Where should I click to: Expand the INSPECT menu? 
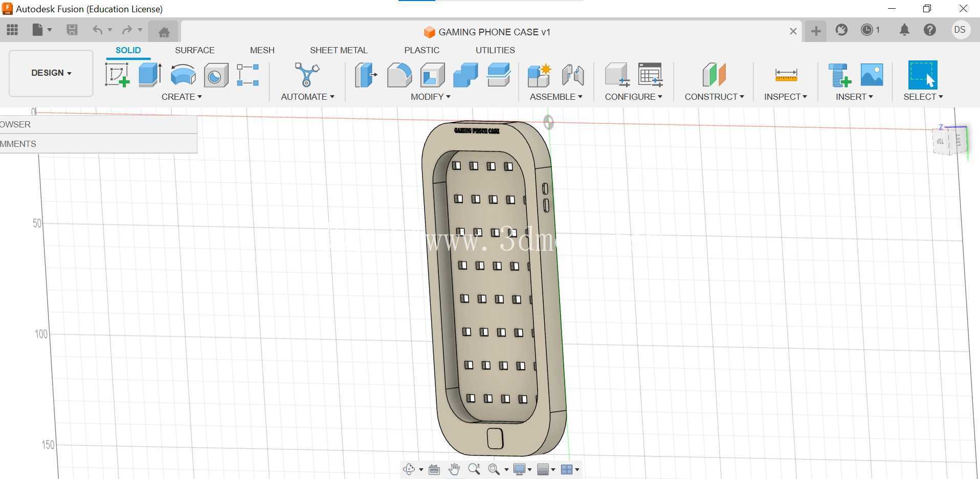click(786, 97)
